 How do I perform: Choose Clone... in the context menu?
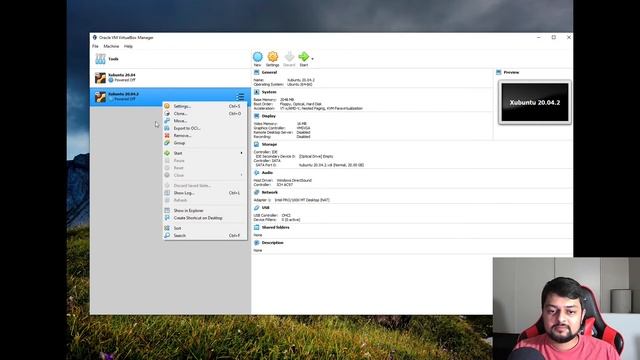coord(204,113)
